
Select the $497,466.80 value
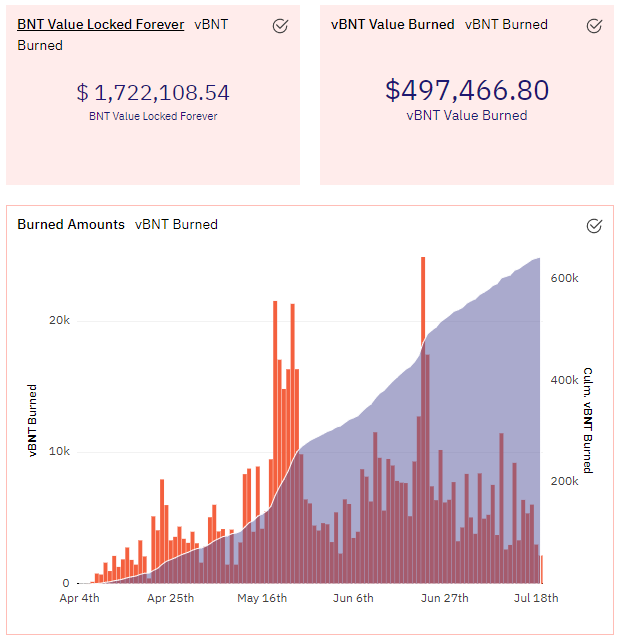467,90
